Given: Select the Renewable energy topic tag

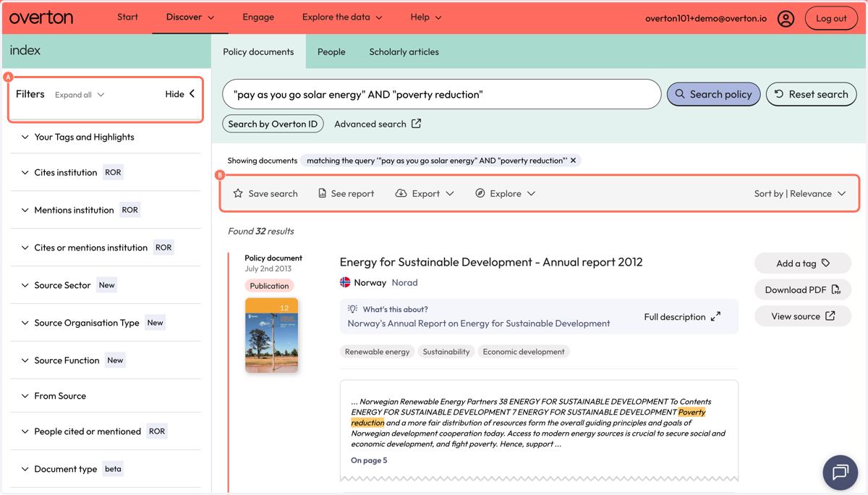Looking at the screenshot, I should pyautogui.click(x=377, y=352).
